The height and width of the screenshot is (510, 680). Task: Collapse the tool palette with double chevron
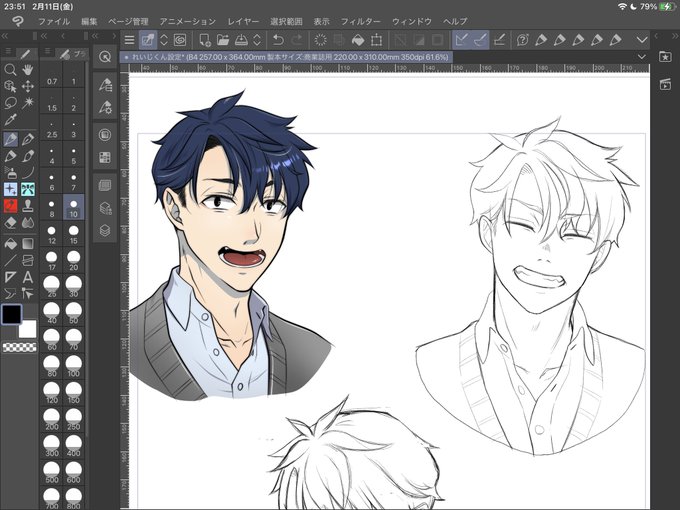[x=5, y=36]
